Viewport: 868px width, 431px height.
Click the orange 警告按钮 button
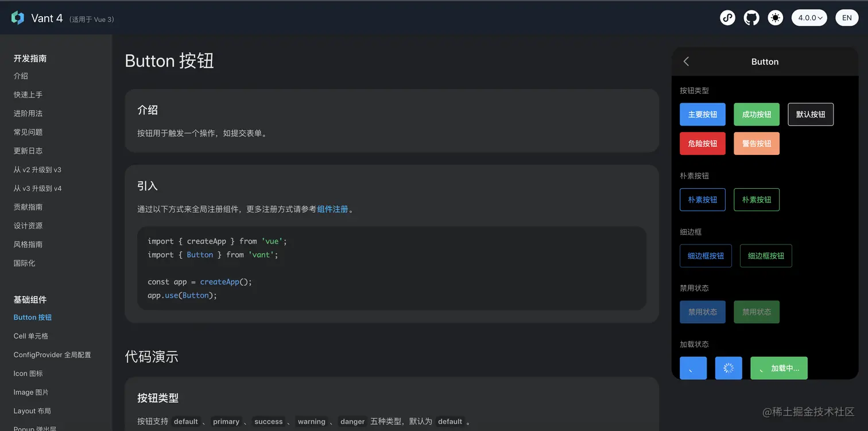757,143
